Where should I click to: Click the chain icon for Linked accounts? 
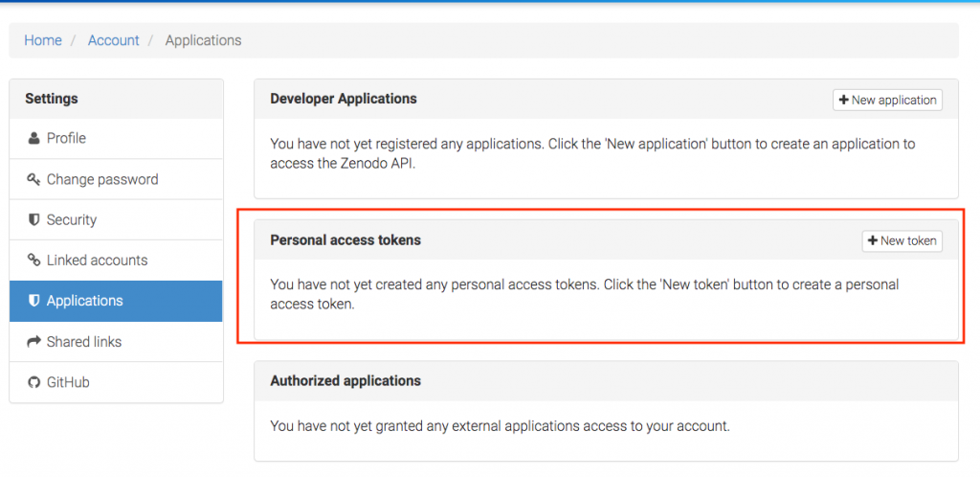[33, 261]
